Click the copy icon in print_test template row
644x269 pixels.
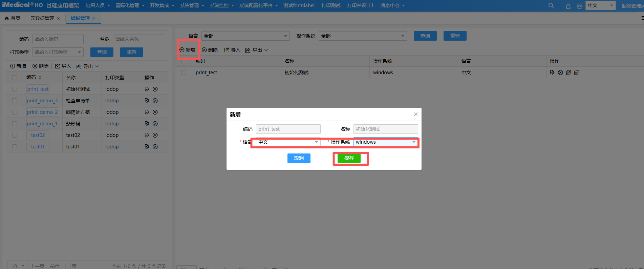(577, 73)
